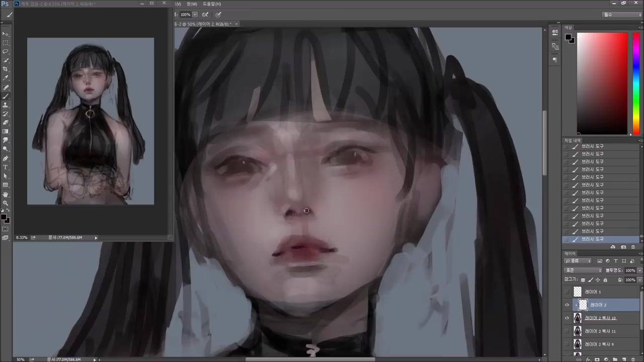Hide visibility of 레이어 2 layer
The width and height of the screenshot is (644, 362).
point(568,305)
